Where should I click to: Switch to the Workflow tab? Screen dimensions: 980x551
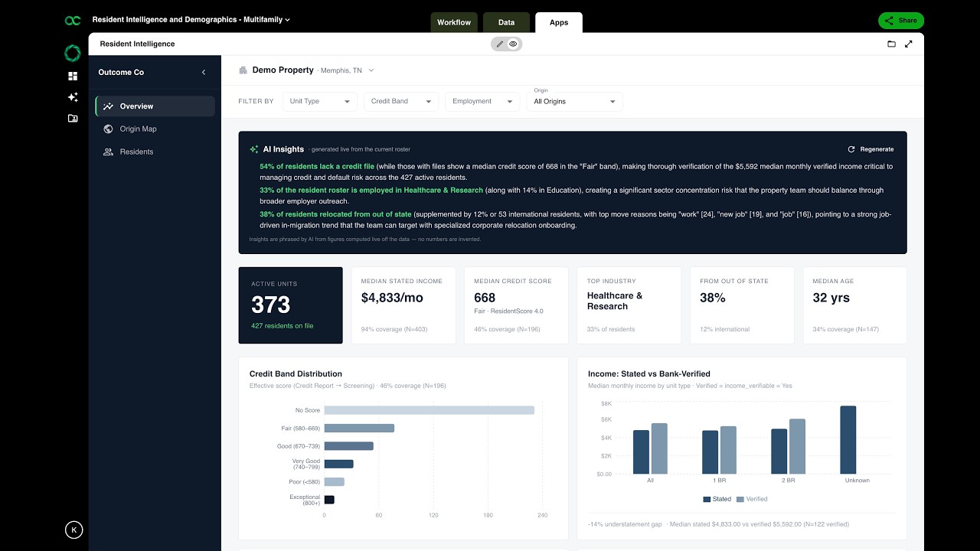(454, 22)
